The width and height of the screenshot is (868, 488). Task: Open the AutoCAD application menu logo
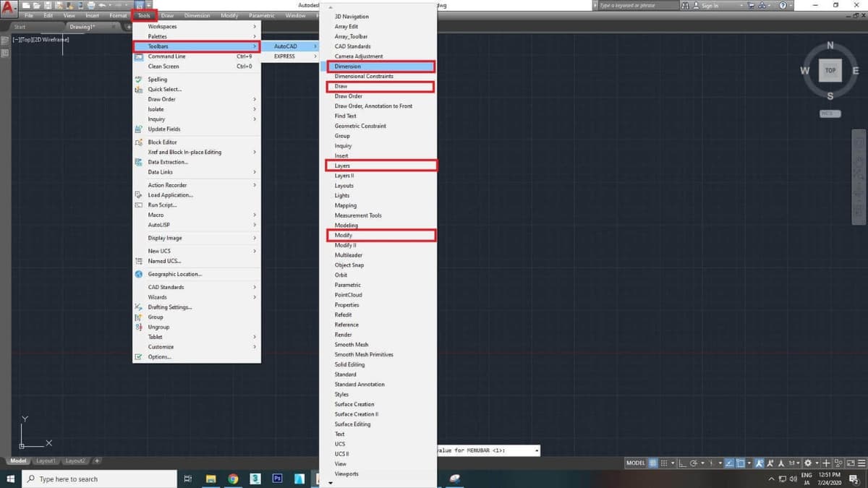[9, 9]
